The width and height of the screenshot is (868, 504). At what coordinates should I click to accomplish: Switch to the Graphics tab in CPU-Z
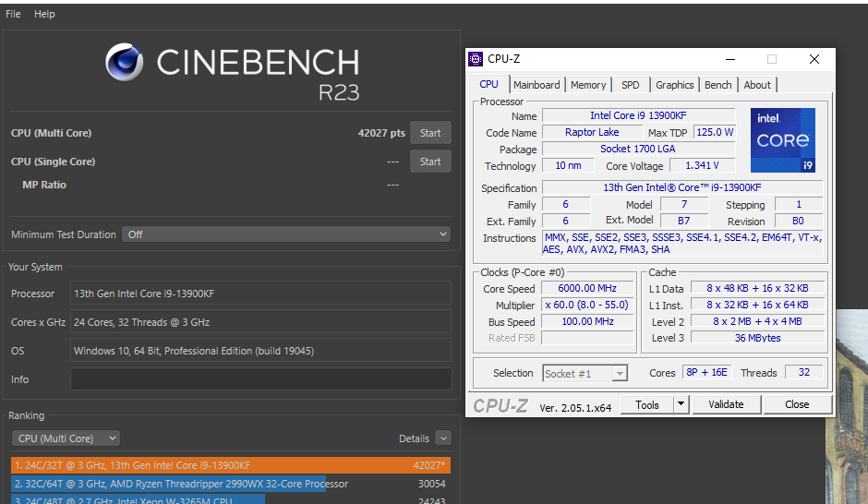tap(674, 85)
